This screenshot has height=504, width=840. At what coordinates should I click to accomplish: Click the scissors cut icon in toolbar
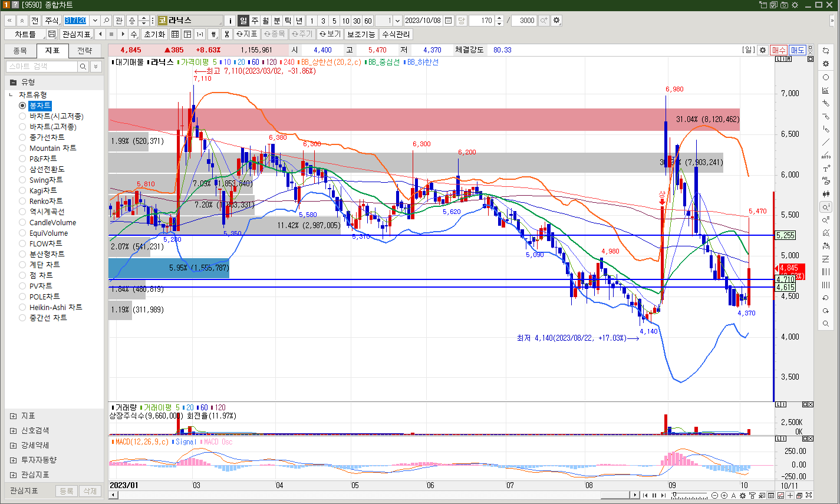tap(226, 34)
